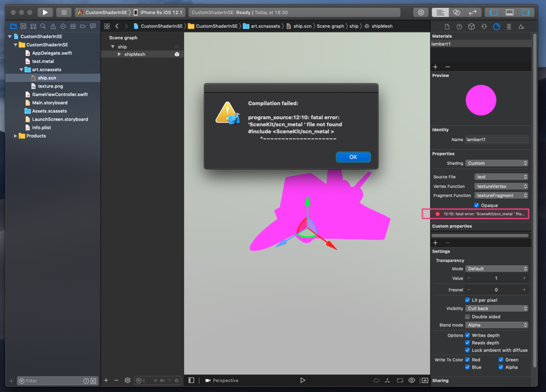Click the material Name field
This screenshot has height=392, width=546.
click(x=496, y=139)
